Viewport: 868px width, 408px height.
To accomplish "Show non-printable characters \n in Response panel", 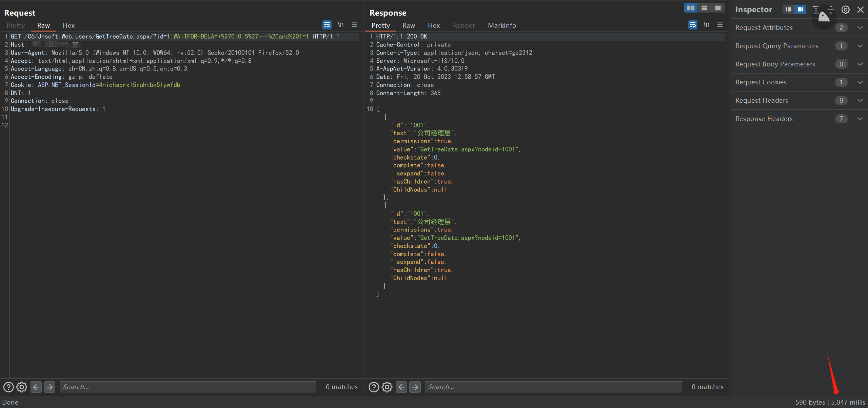I will (x=706, y=25).
